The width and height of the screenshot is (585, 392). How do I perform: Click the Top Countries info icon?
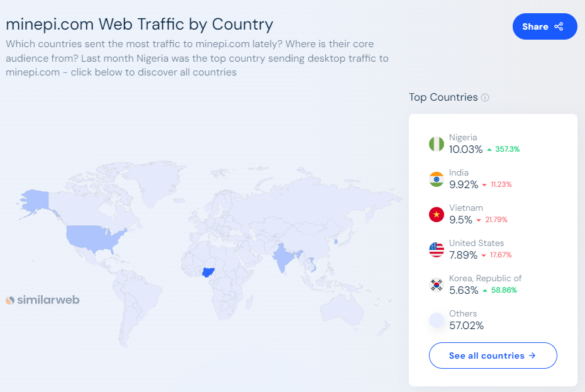tap(485, 98)
